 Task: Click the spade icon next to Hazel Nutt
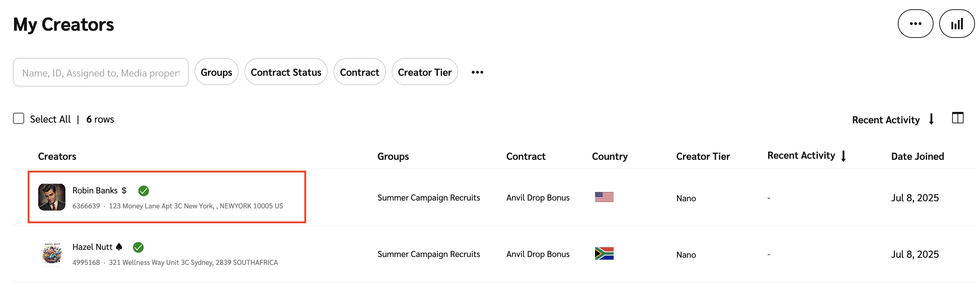[119, 247]
